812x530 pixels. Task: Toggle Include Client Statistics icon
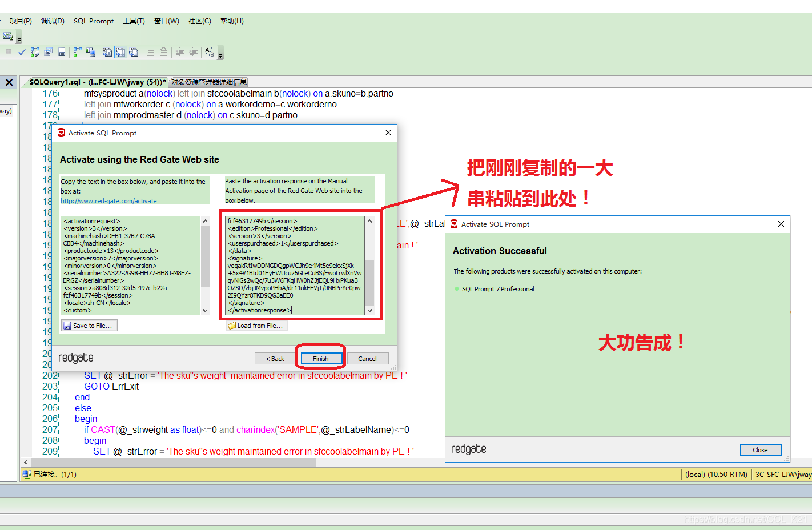click(91, 52)
